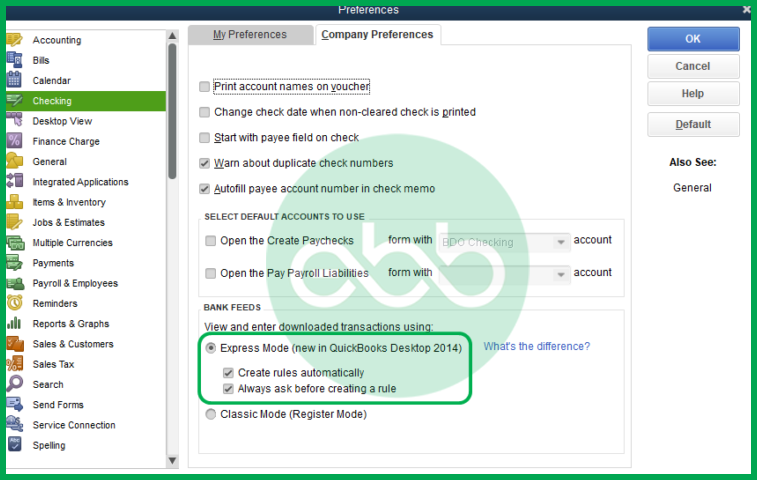The image size is (757, 480).
Task: Click the Send Forms icon
Action: (14, 405)
